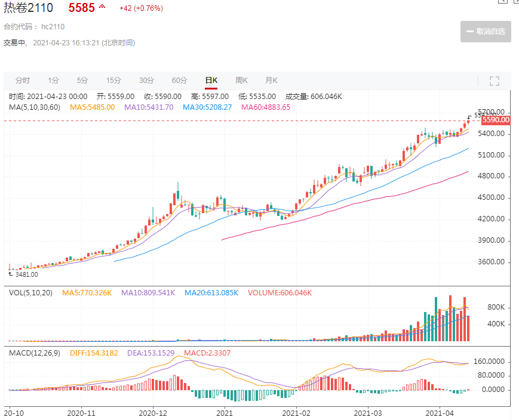Image resolution: width=519 pixels, height=420 pixels.
Task: Click the MACD:2.3307 value label
Action: click(x=207, y=353)
